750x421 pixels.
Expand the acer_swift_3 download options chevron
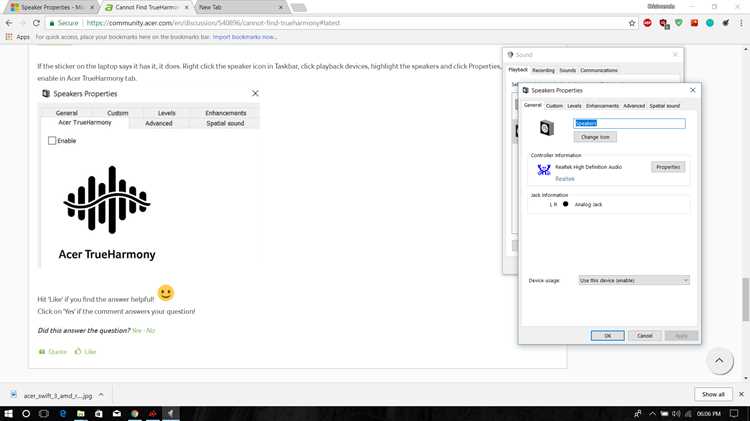point(101,395)
